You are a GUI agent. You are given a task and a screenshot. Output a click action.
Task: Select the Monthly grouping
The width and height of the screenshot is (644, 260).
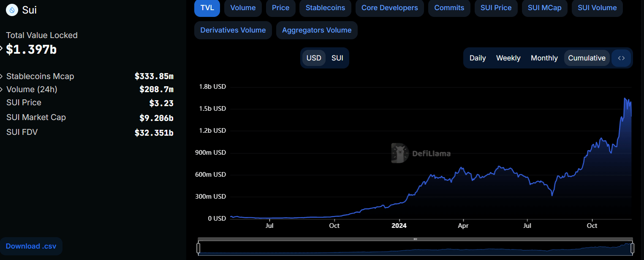[544, 58]
